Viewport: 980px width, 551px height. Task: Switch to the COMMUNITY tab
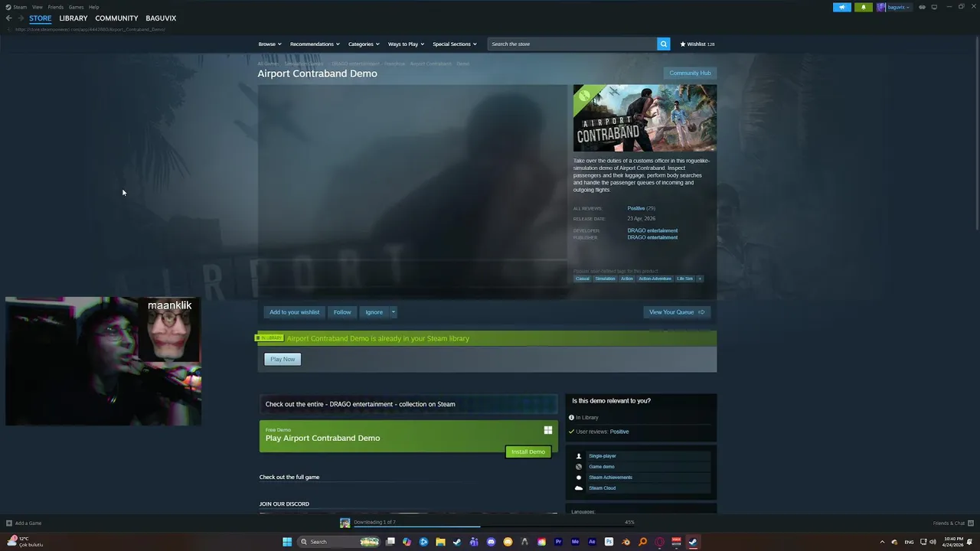click(116, 18)
